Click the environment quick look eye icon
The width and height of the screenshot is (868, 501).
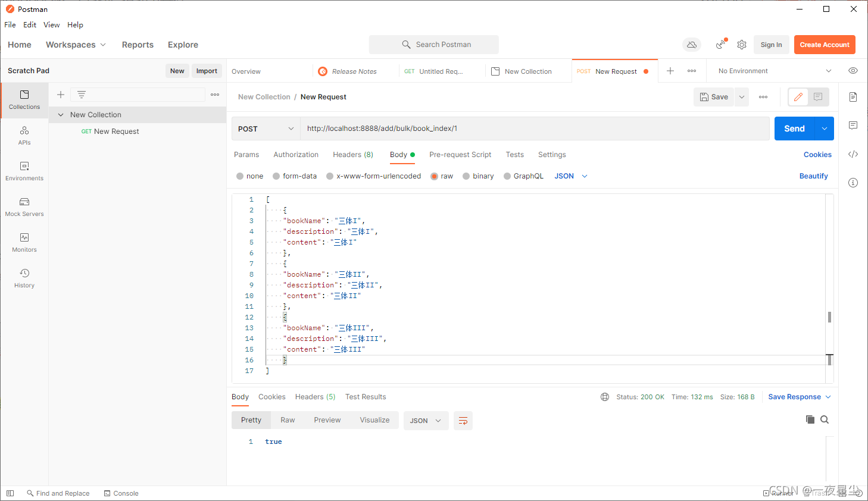853,71
